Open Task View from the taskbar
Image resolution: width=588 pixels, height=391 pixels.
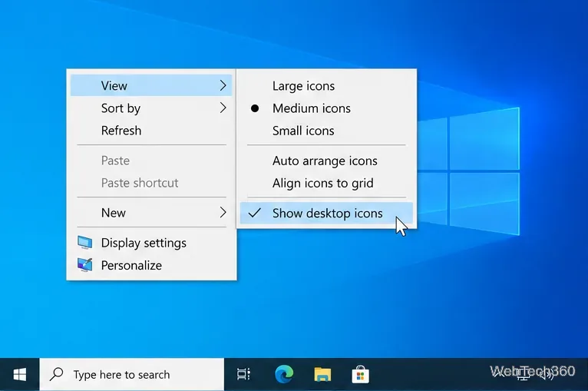coord(243,374)
